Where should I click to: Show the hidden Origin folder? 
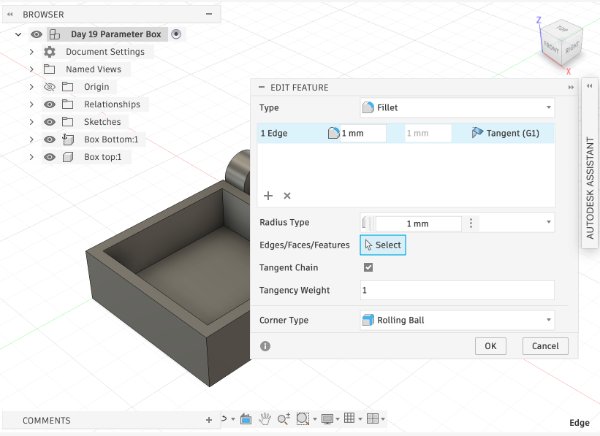[49, 87]
